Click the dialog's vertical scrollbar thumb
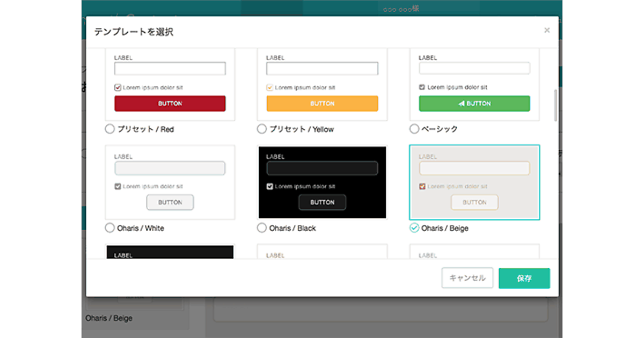 click(x=555, y=105)
